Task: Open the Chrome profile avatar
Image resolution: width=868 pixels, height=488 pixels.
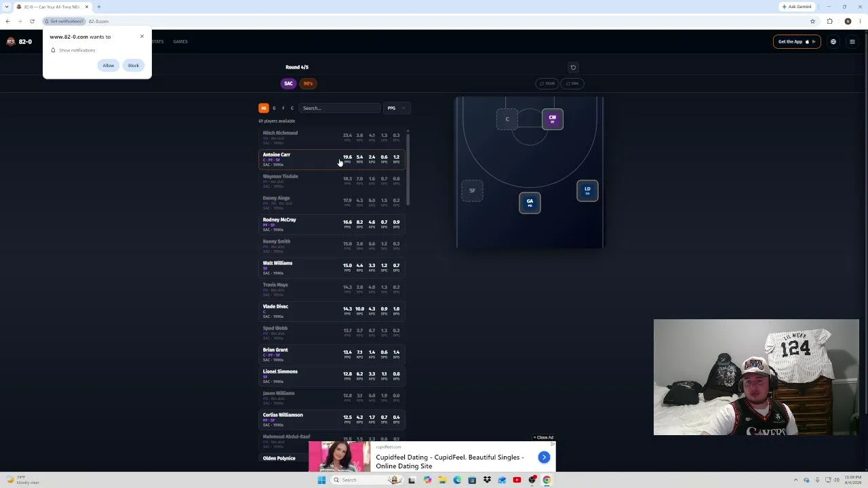Action: pyautogui.click(x=848, y=21)
